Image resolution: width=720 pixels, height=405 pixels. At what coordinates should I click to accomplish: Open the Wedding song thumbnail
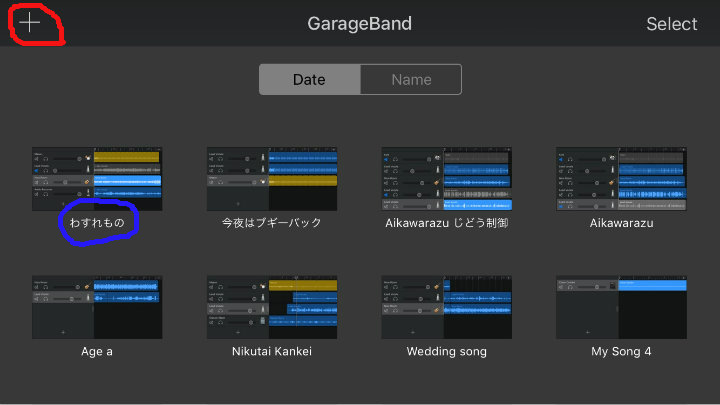click(x=446, y=307)
